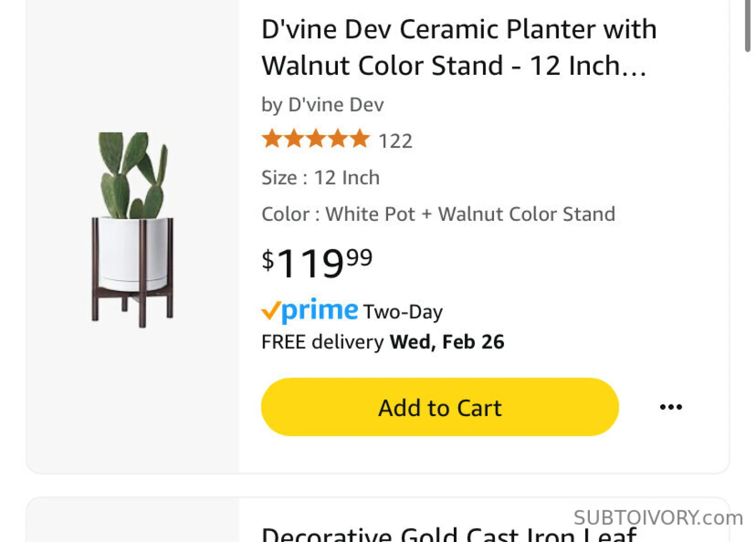
Task: Open the D'vine Dev Ceramic Planter title
Action: point(459,47)
